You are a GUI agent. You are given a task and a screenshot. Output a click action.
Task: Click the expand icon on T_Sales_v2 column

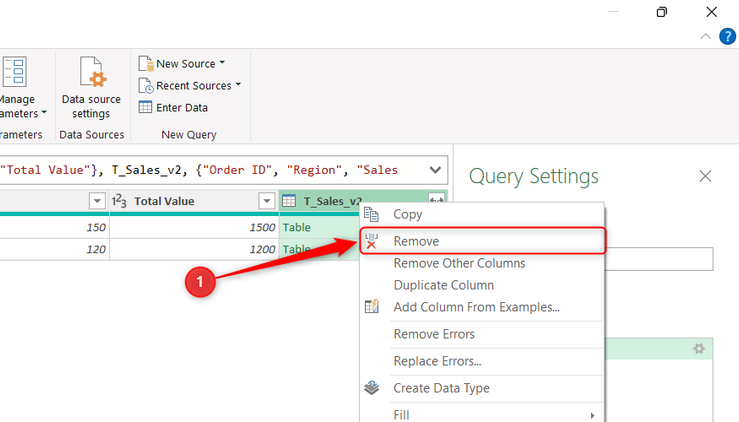coord(436,199)
